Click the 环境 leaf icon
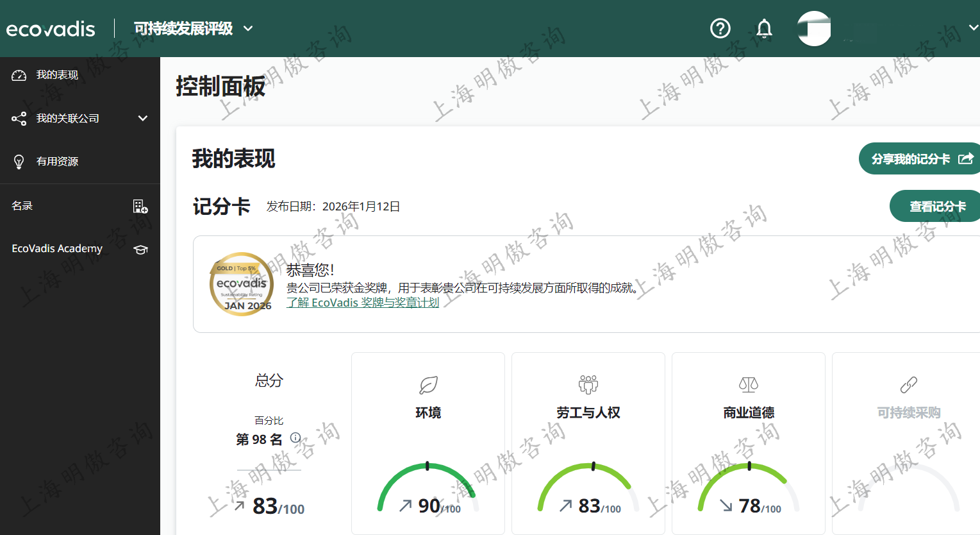Viewport: 980px width, 535px height. point(428,385)
